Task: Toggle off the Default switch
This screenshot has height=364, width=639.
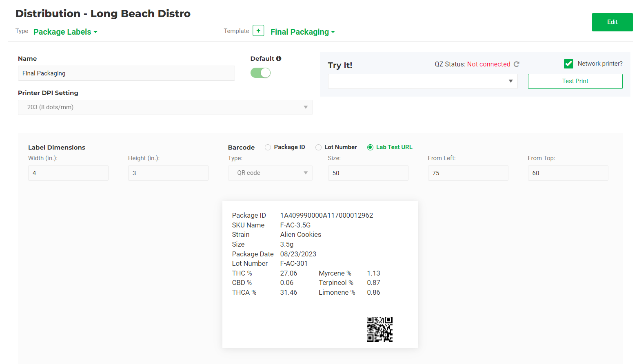Action: [x=260, y=73]
